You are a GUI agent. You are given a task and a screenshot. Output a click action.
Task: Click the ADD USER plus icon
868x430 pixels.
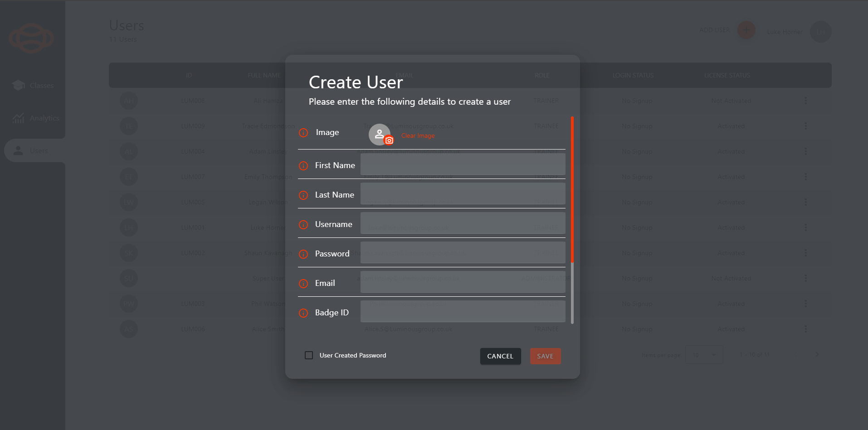click(746, 30)
